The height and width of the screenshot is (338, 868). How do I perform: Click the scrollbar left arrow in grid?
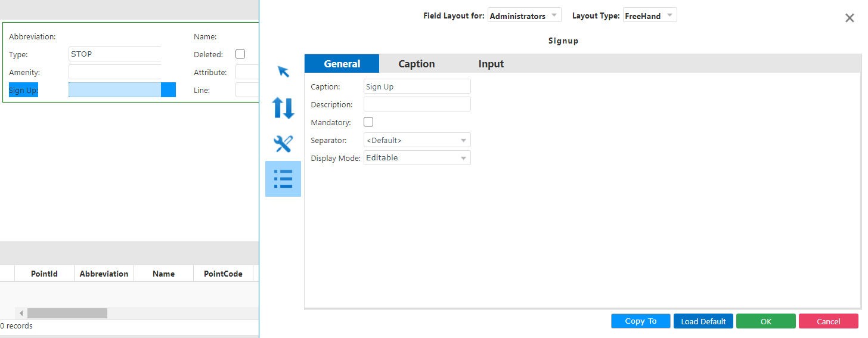pos(21,313)
